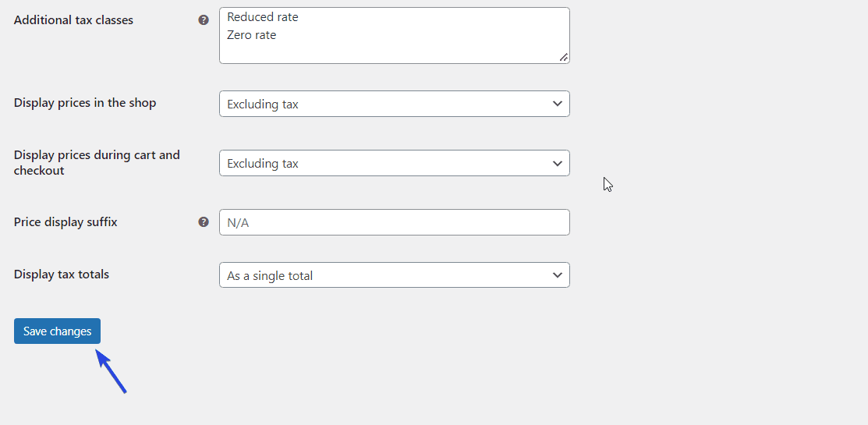Focus the Price display suffix field
This screenshot has height=425, width=868.
pos(394,222)
